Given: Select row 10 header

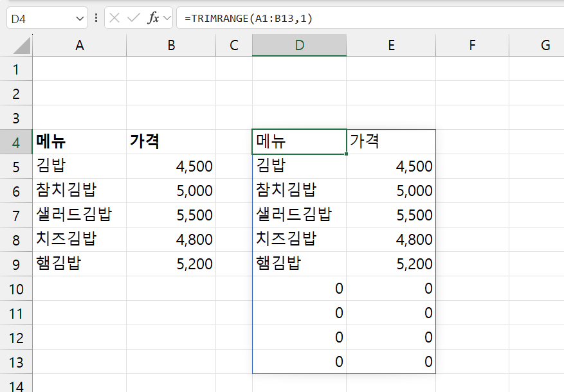Looking at the screenshot, I should coord(16,289).
